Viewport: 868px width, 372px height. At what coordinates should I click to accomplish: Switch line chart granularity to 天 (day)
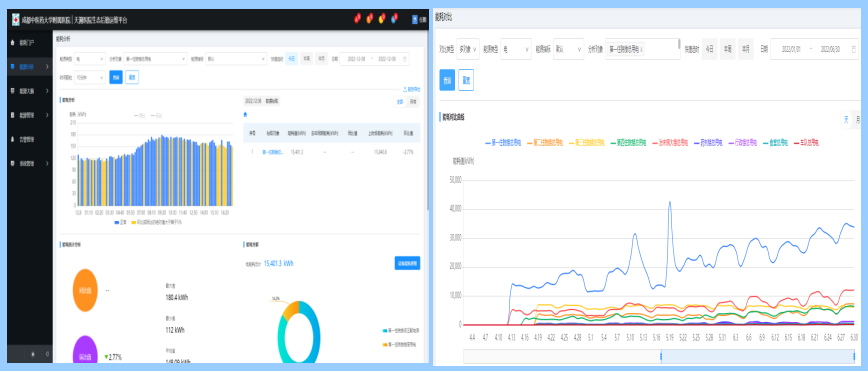click(846, 119)
